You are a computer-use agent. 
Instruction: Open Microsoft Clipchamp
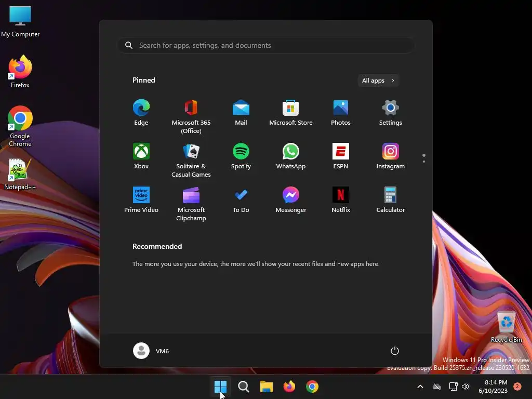pyautogui.click(x=191, y=204)
